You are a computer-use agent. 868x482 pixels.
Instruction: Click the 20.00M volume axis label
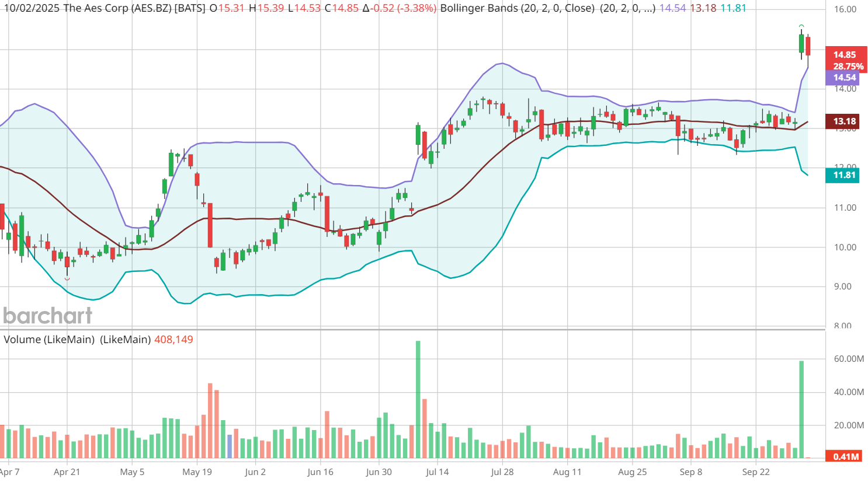point(849,425)
